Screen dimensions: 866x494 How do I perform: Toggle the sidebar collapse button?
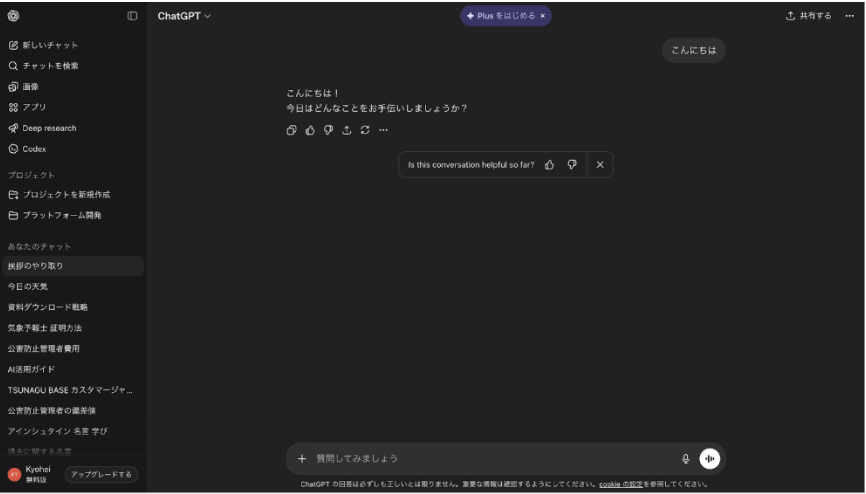(x=132, y=16)
